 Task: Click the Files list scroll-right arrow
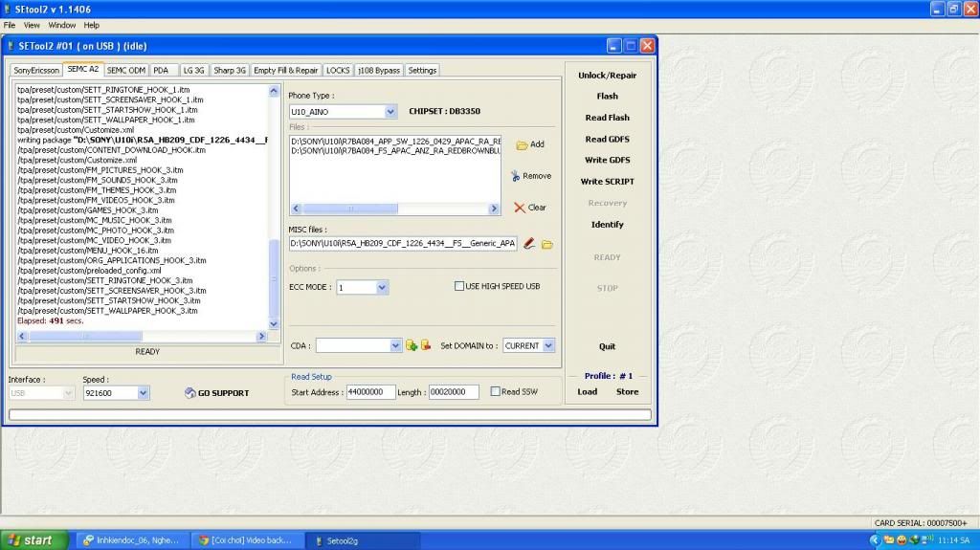pos(494,209)
